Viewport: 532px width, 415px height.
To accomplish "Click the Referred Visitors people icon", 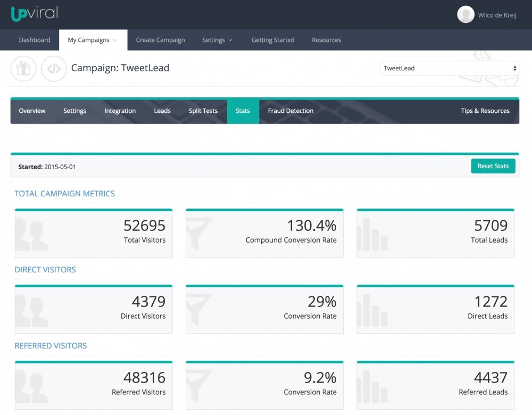I will pos(31,386).
